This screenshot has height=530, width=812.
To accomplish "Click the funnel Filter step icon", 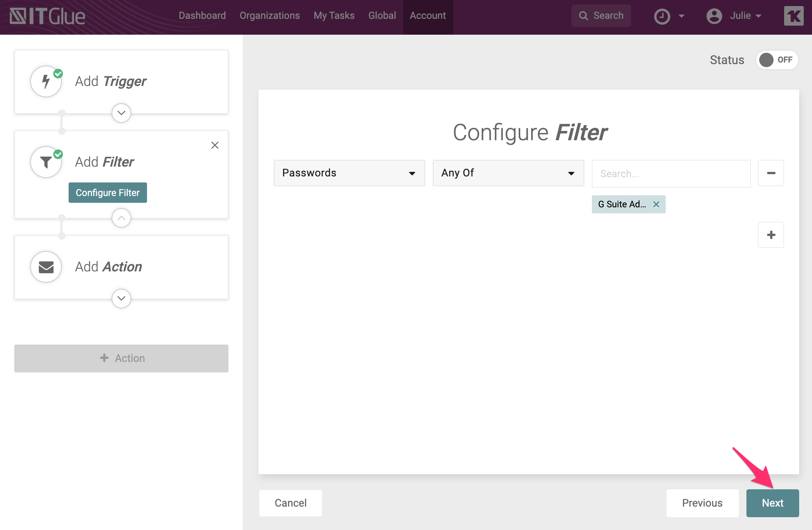I will [x=46, y=162].
